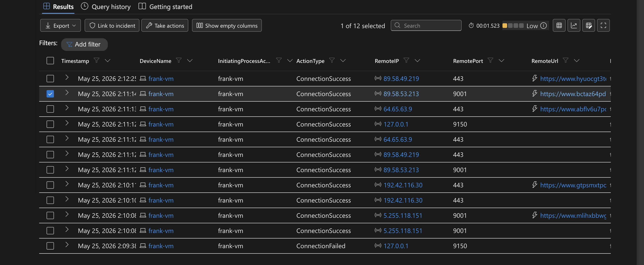Expand the 2:12:25 result row

(67, 77)
